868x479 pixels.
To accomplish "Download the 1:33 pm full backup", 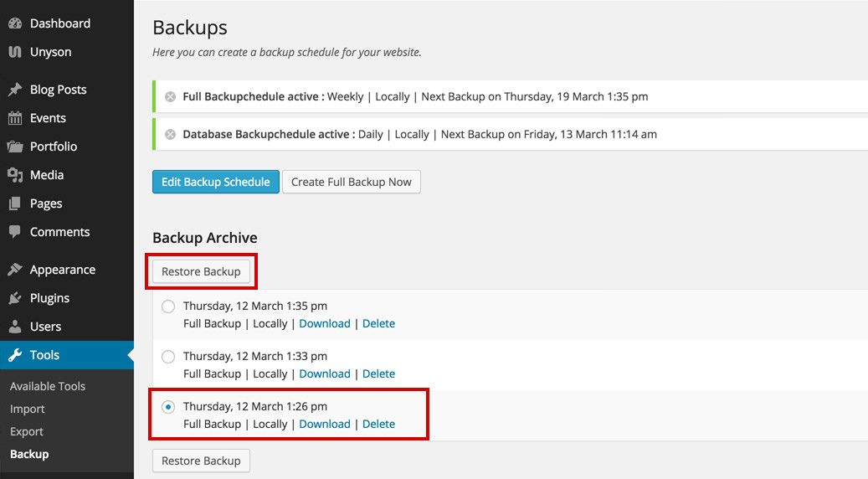I will point(325,373).
